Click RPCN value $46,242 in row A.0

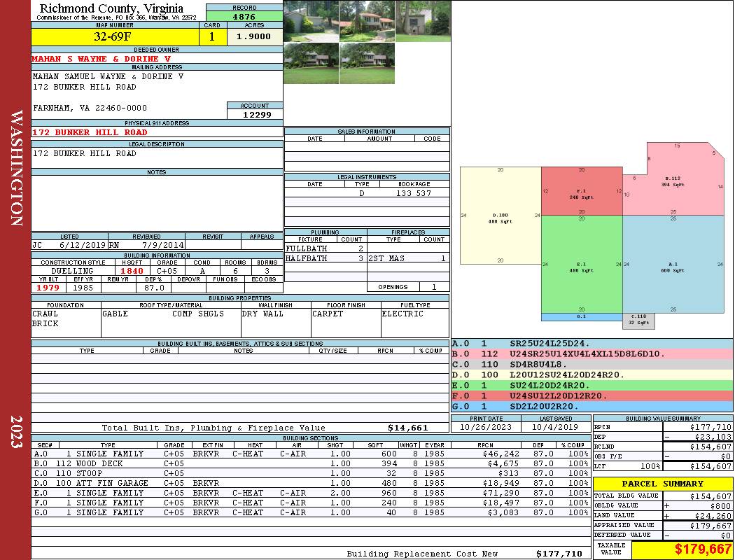500,454
